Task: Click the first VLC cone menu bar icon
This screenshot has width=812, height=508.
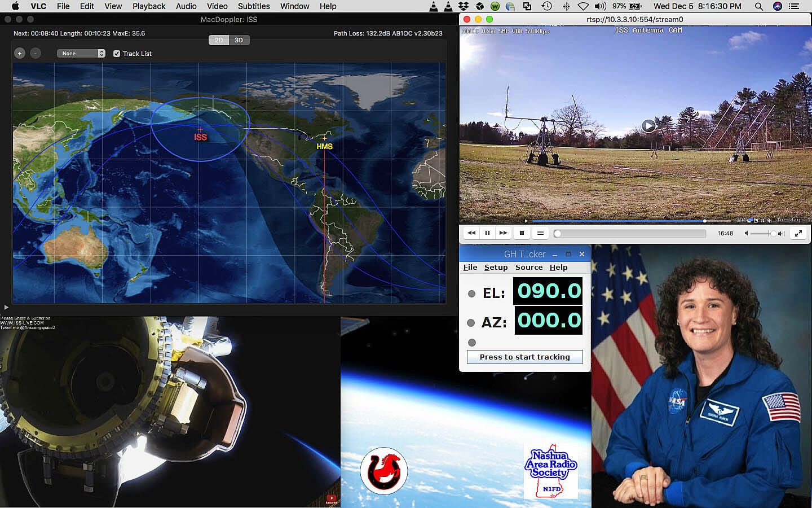Action: tap(433, 6)
